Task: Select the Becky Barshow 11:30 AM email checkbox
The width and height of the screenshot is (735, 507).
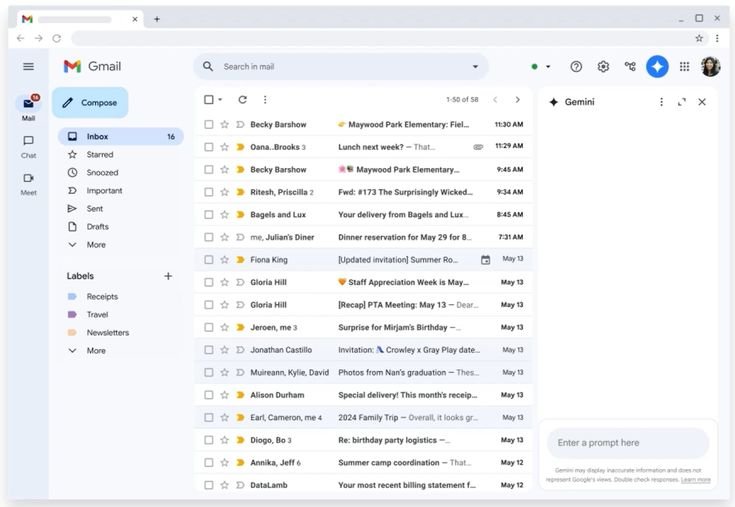Action: click(209, 125)
